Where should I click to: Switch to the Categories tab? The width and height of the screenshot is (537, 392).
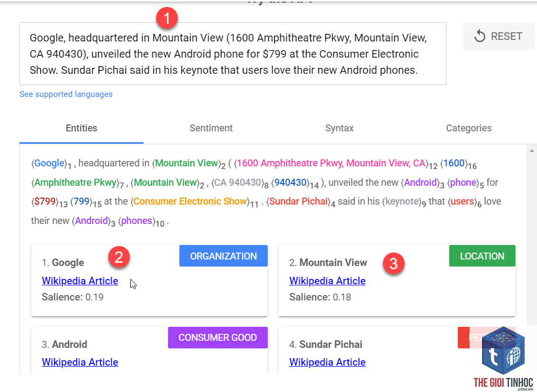point(469,128)
